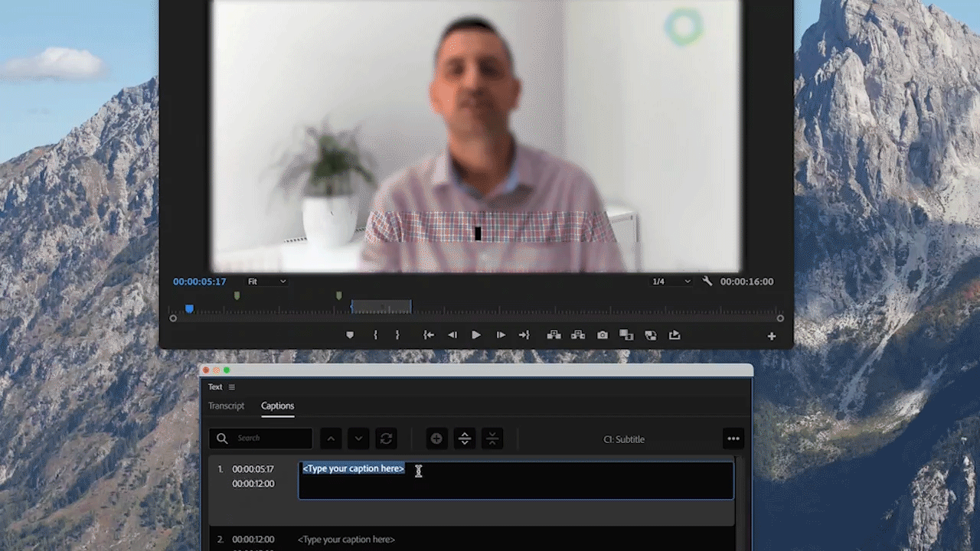Select the first green marker on the time ruler
Screen dimensions: 980x551
[237, 295]
